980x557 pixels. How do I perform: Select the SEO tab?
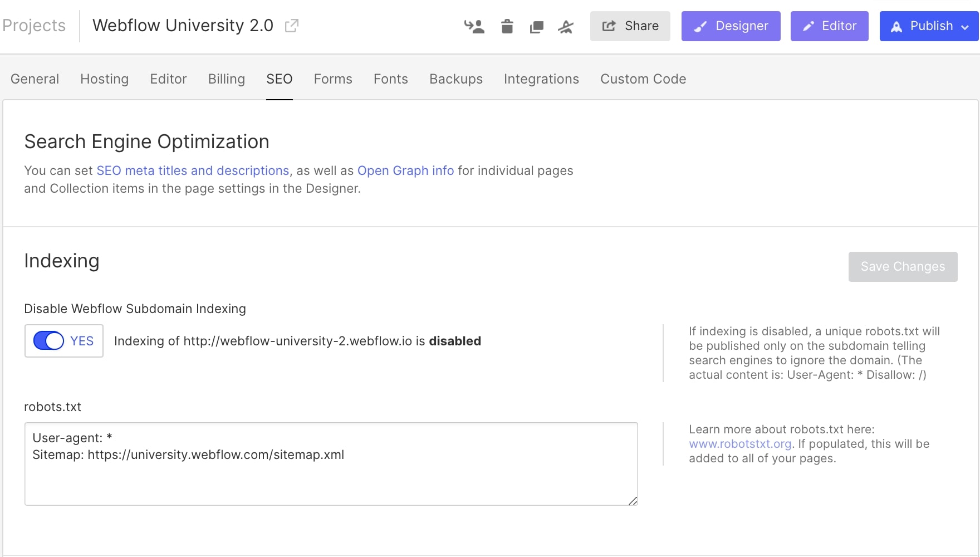pyautogui.click(x=280, y=79)
